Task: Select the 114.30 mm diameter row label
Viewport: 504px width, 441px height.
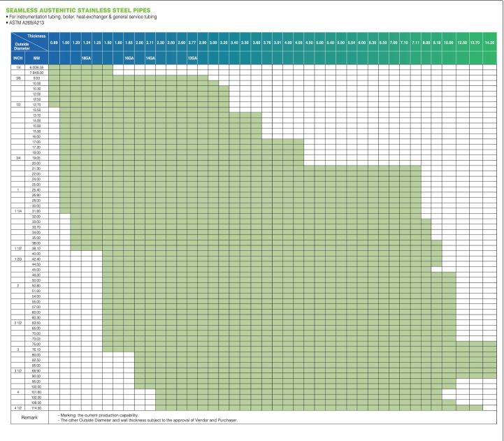Action: 37,407
